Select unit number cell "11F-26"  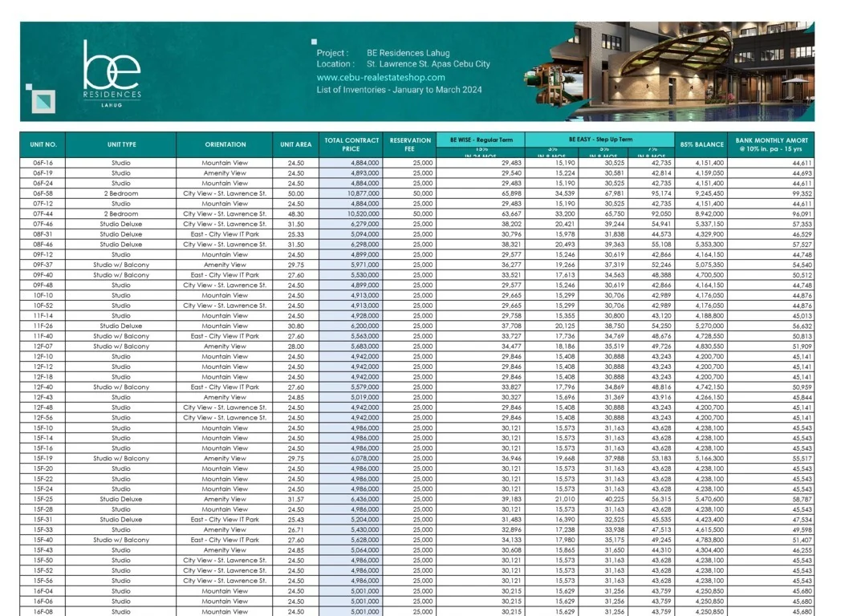click(43, 326)
